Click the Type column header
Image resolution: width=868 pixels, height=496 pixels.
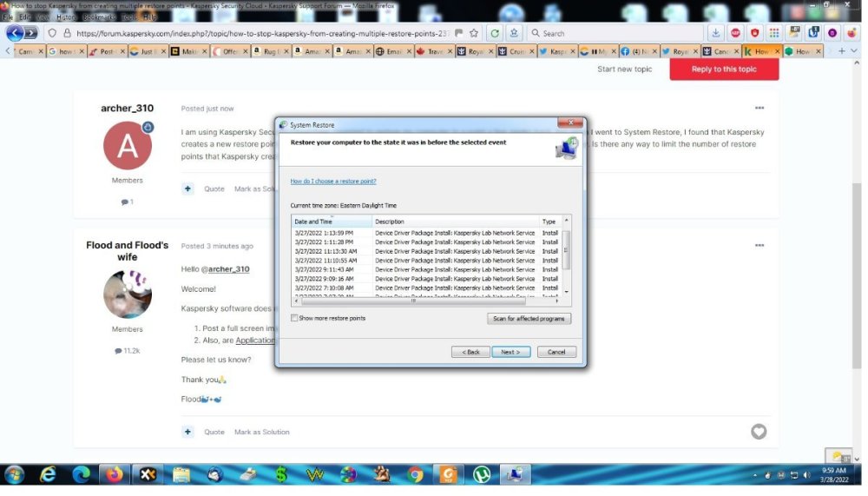[549, 222]
